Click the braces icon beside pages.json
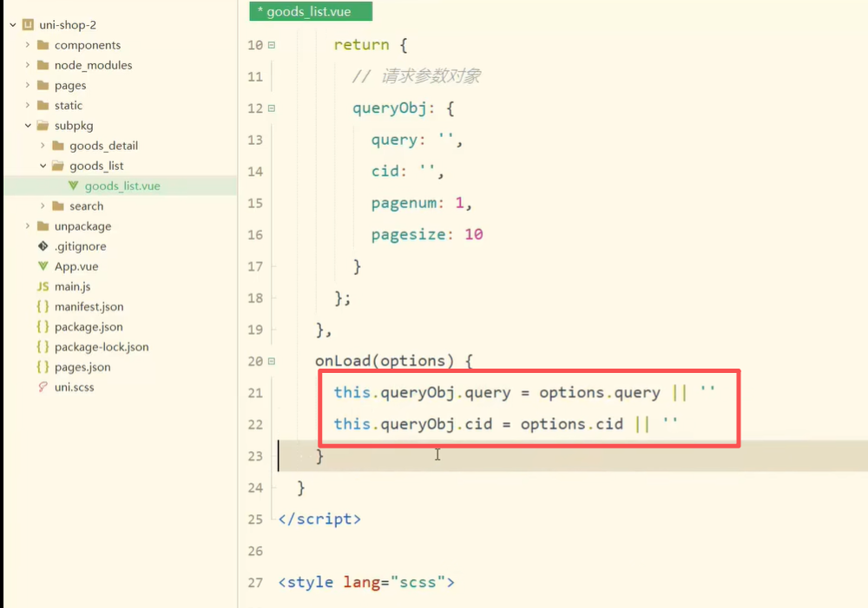 coord(43,367)
